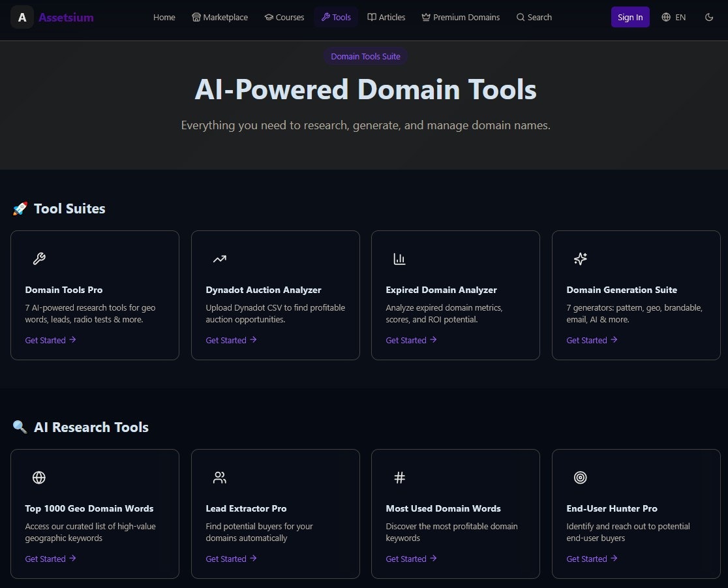Click Get Started under End-User Hunter Pro
Image resolution: width=728 pixels, height=588 pixels.
(x=586, y=559)
